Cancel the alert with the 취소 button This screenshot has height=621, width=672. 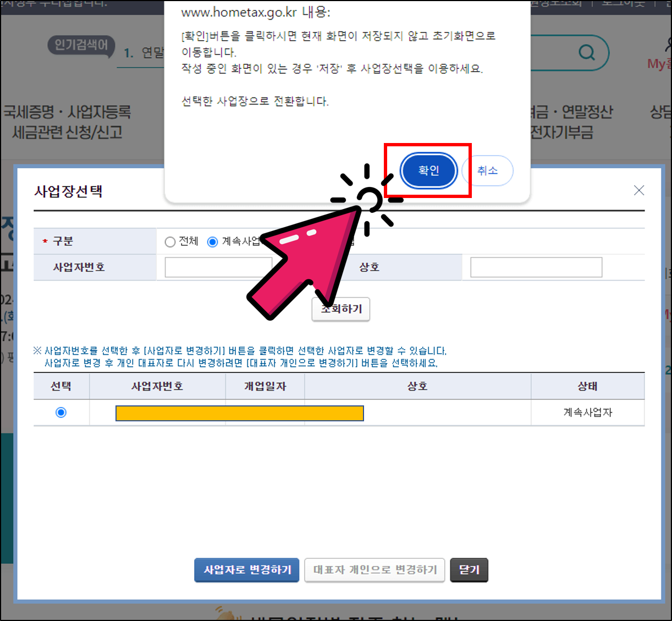click(x=487, y=171)
